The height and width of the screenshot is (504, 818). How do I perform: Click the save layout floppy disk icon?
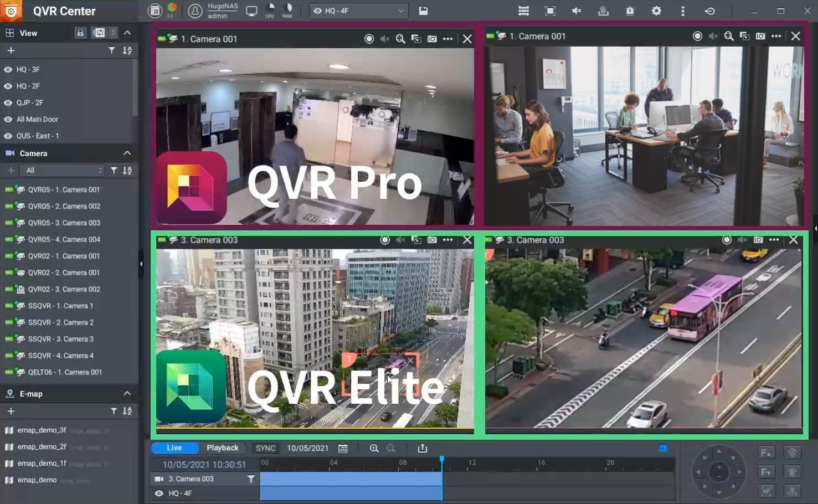pyautogui.click(x=423, y=11)
